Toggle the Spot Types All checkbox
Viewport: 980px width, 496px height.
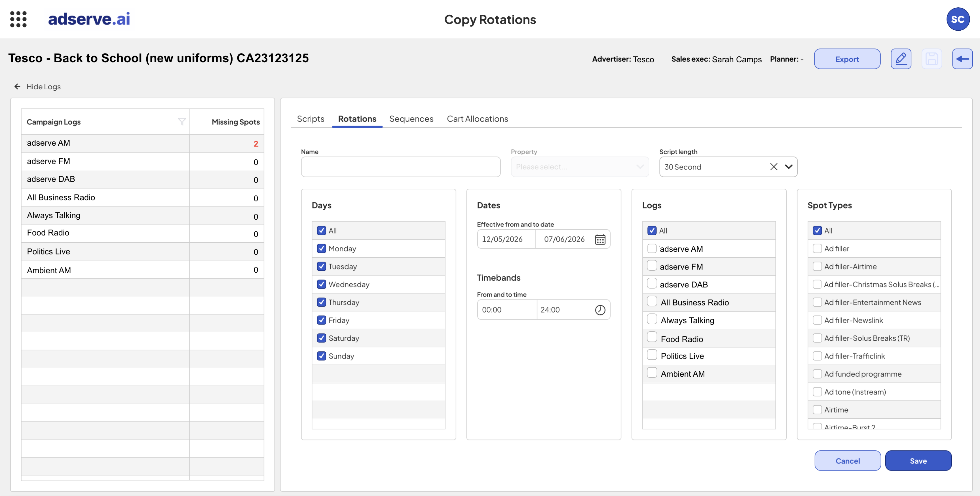817,231
